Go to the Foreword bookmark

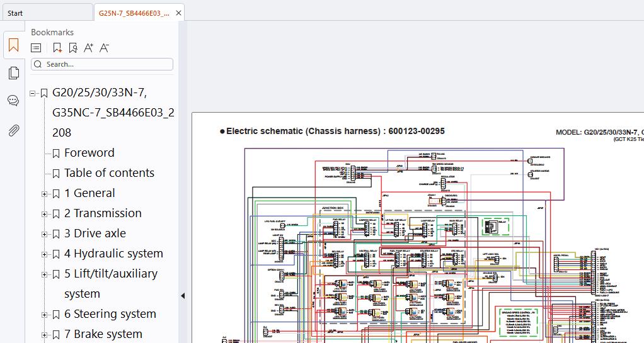pos(89,153)
